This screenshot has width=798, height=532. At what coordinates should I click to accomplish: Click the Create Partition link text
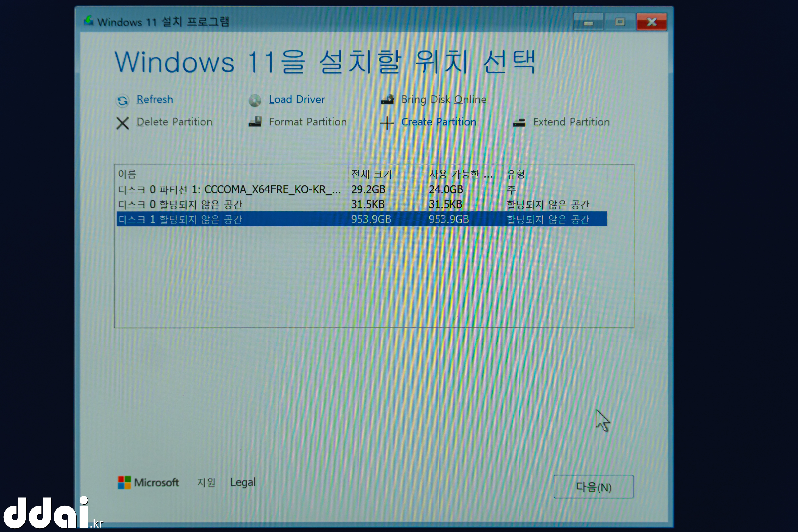438,122
